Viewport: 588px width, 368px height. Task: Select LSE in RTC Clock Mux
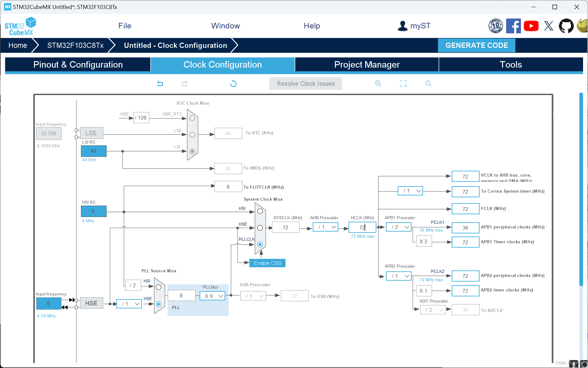pos(192,135)
